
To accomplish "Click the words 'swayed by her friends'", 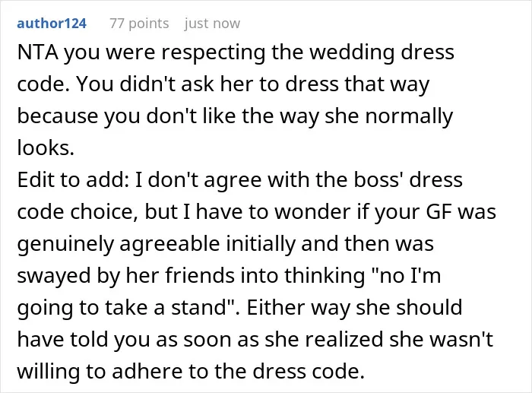I will [126, 275].
